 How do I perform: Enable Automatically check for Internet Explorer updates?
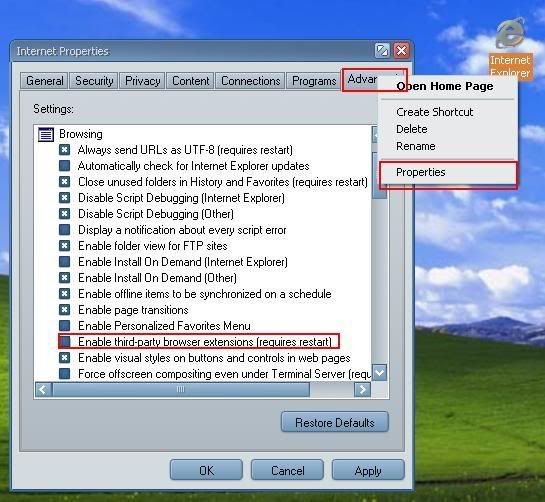tap(64, 166)
